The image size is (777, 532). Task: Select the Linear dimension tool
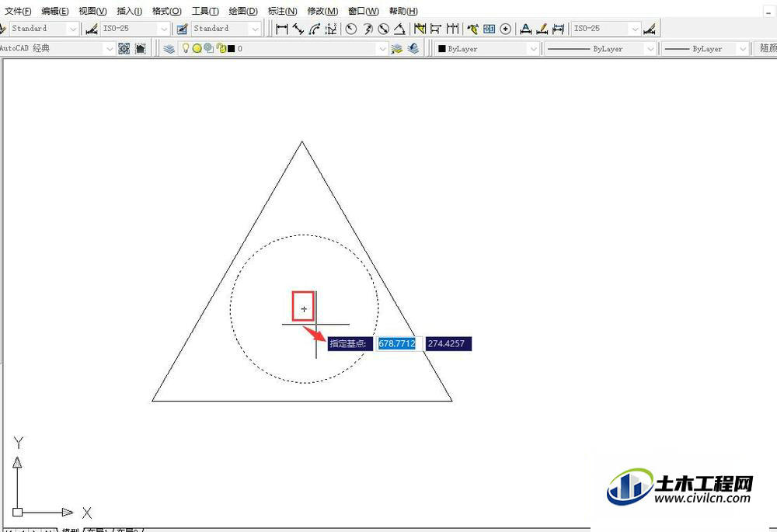coord(281,29)
